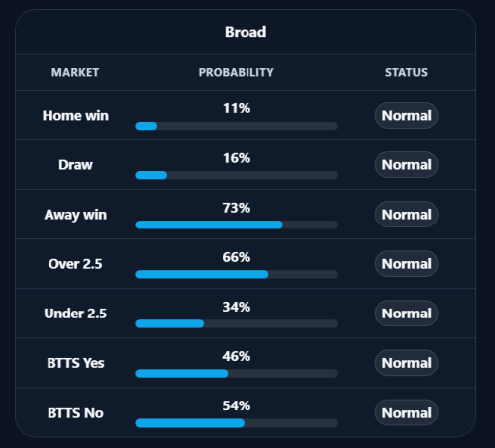This screenshot has height=448, width=495.
Task: Click the Normal status badge for BTTS No
Action: (x=406, y=412)
